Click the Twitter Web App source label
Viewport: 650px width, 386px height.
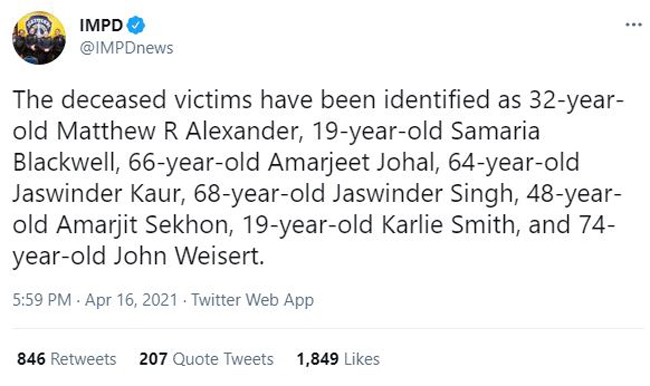(x=252, y=300)
